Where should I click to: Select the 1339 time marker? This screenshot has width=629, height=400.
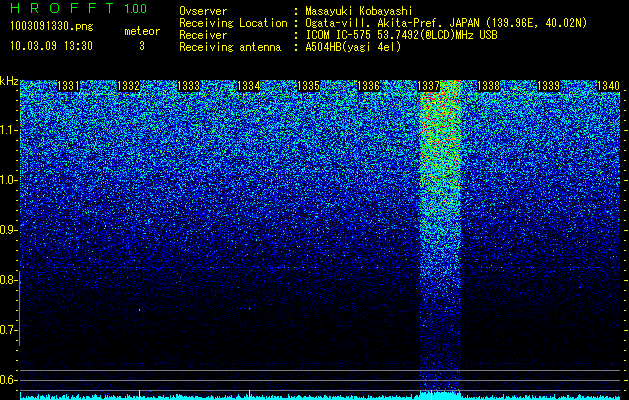click(548, 86)
